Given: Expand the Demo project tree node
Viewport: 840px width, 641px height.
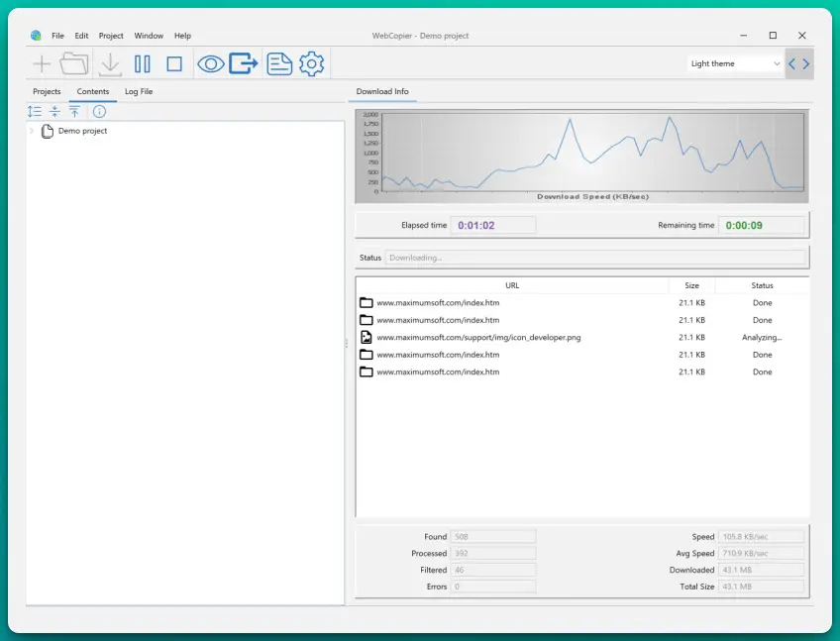Looking at the screenshot, I should point(32,131).
